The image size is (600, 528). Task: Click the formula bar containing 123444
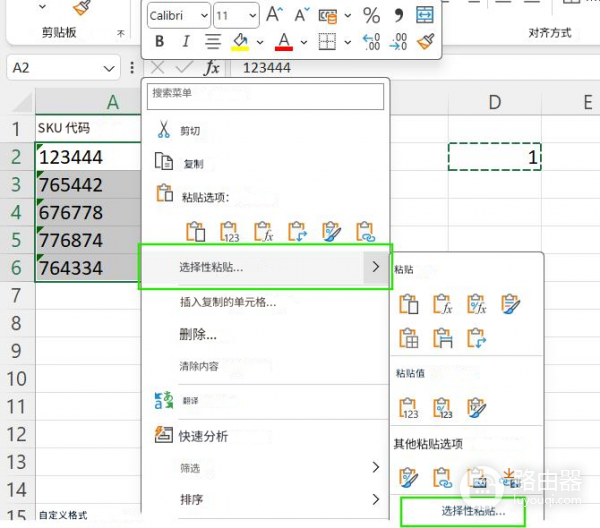[417, 68]
